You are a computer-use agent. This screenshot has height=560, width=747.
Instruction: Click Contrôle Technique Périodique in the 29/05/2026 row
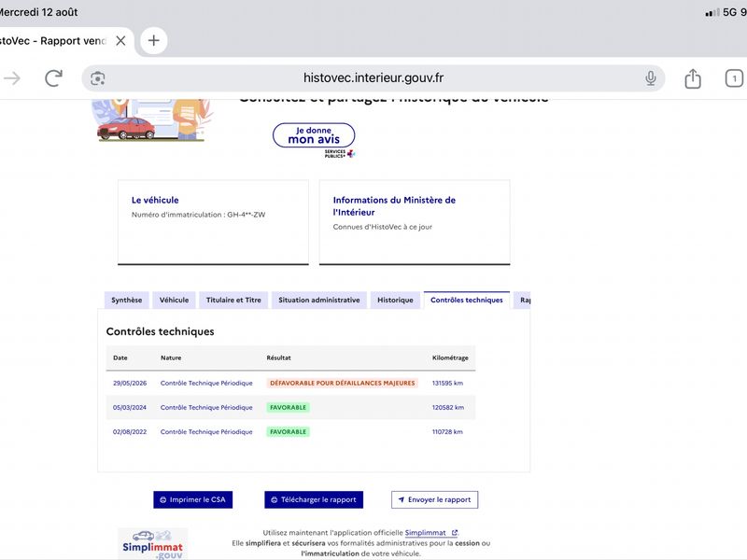pos(206,383)
